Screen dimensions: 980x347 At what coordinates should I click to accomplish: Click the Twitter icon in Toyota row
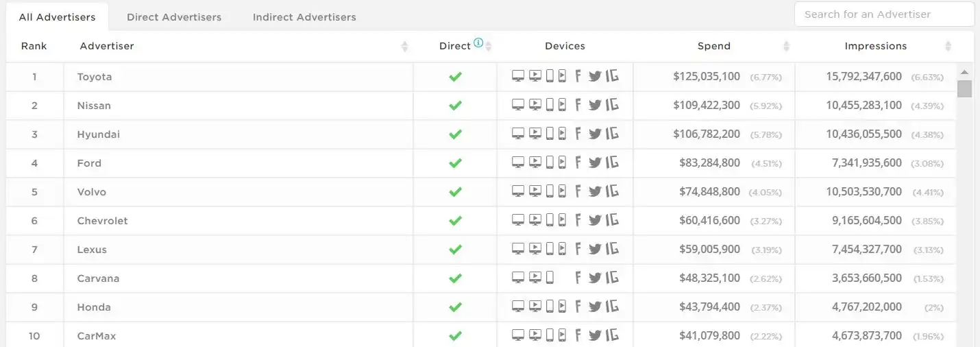click(595, 76)
